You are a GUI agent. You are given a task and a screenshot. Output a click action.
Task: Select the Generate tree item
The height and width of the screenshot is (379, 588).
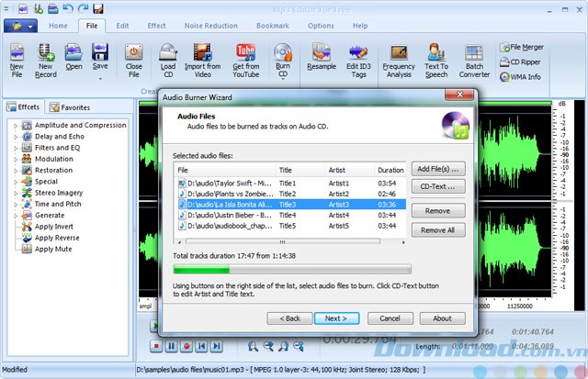click(50, 216)
